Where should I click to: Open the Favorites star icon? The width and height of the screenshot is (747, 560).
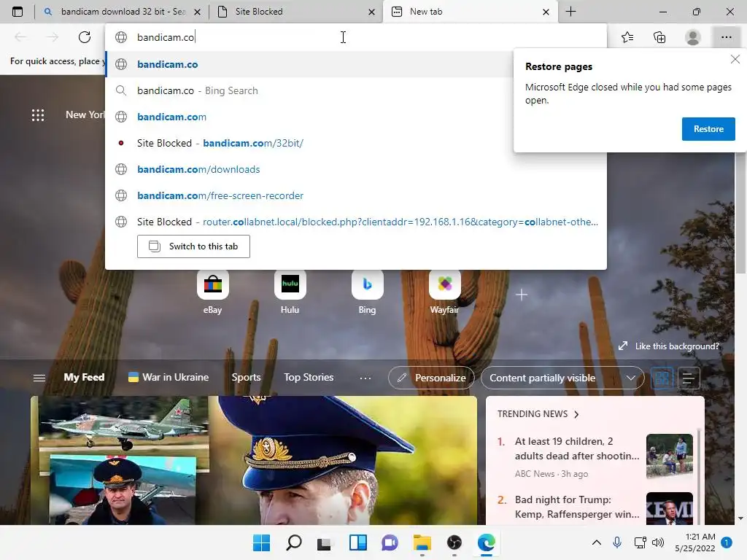627,37
